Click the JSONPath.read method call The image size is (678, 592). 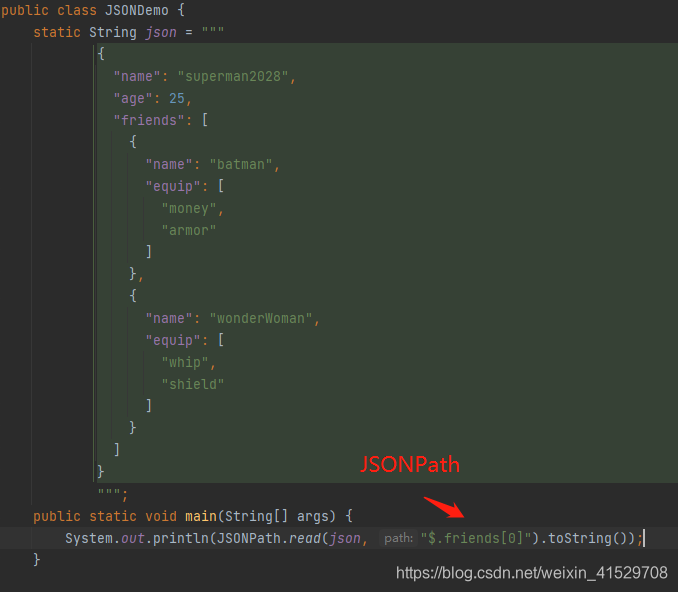(x=268, y=538)
